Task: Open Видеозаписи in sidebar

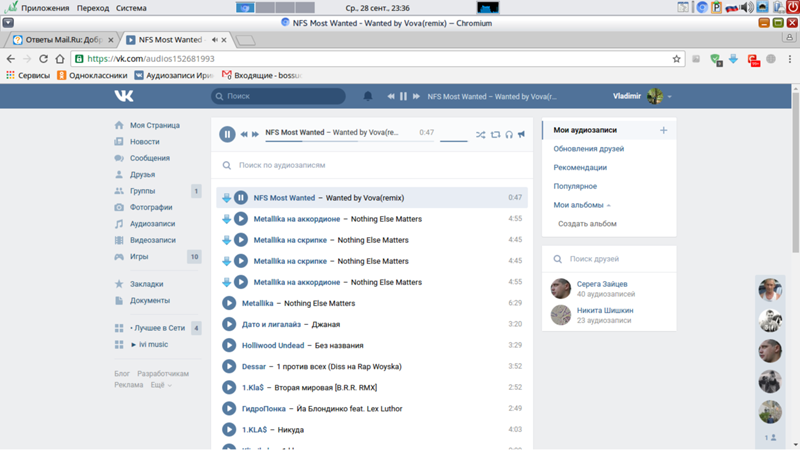Action: [x=153, y=240]
